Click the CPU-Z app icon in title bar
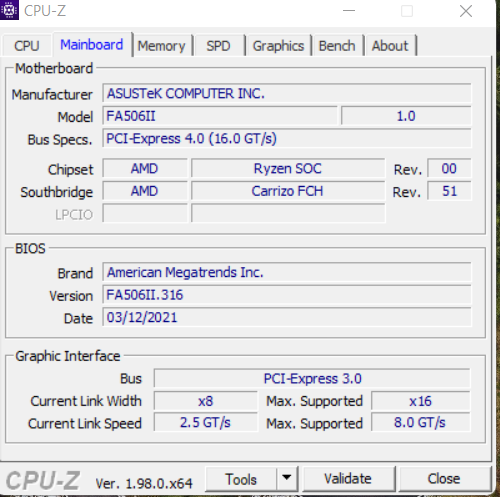Viewport: 500px width, 497px height. [x=9, y=10]
